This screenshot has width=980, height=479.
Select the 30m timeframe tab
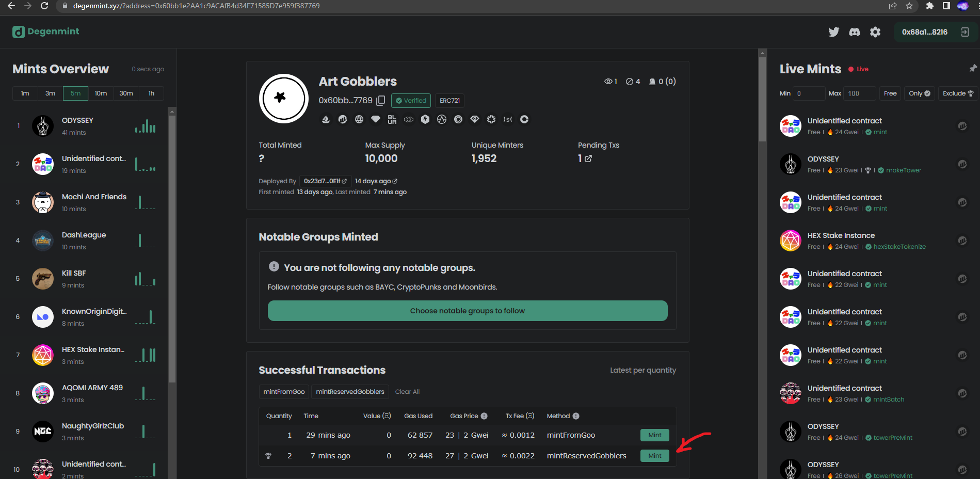[126, 93]
